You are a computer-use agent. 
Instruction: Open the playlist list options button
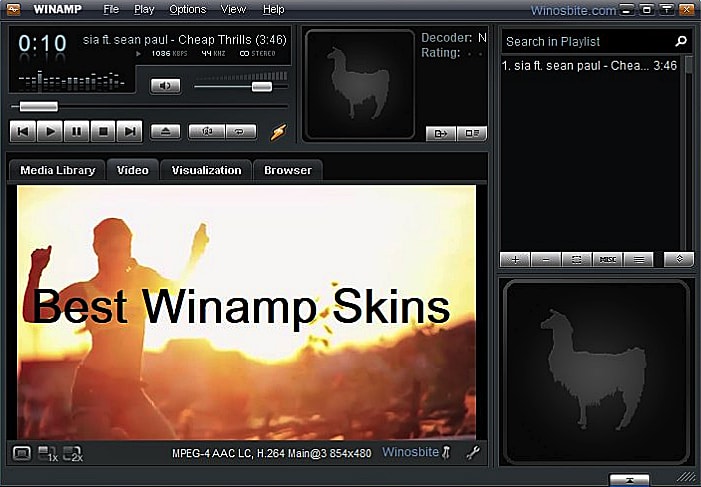[638, 260]
